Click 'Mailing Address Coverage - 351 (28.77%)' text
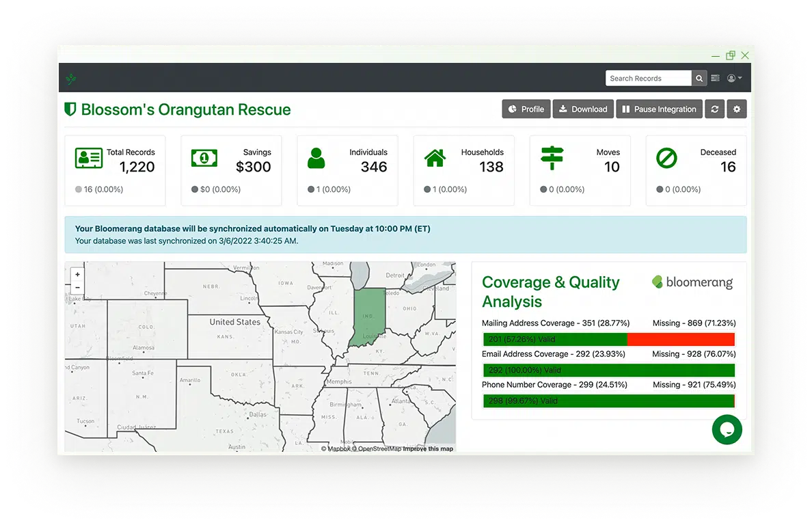 point(556,323)
